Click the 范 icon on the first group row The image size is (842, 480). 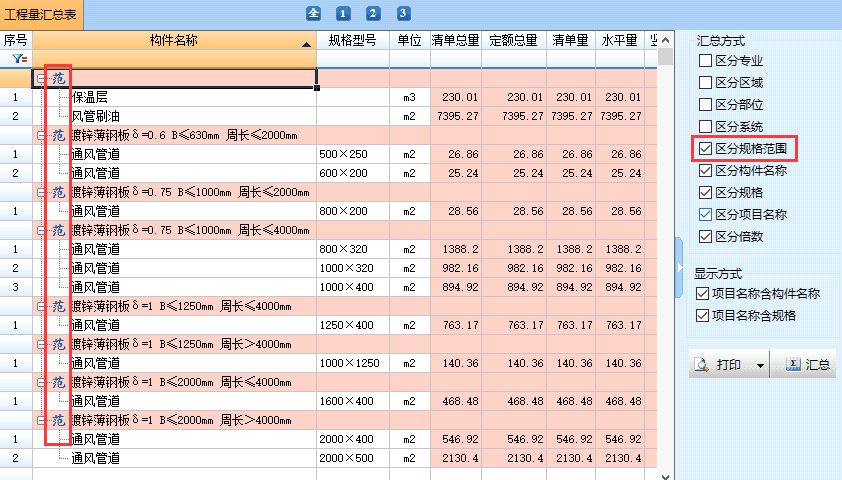pos(58,78)
